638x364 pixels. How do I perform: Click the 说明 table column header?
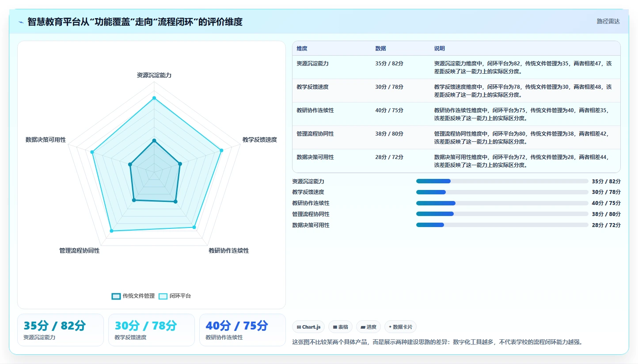[x=440, y=49]
